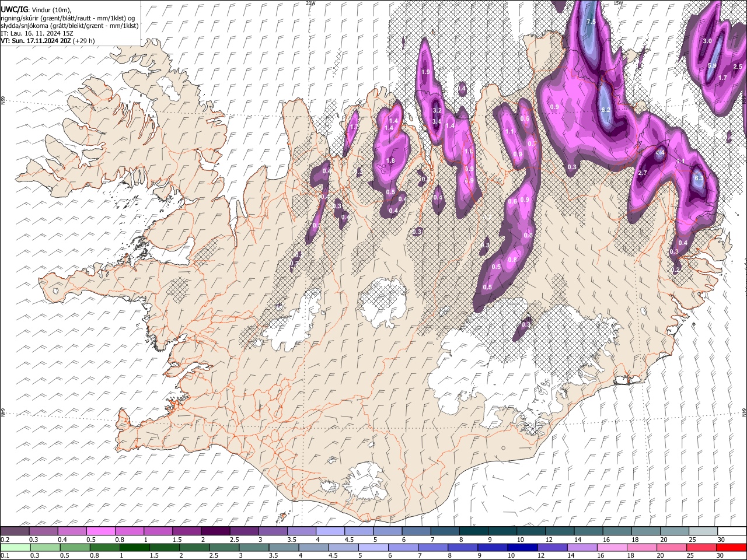Click the light pink rain-scale swatch between 16 and 18
Image resolution: width=747 pixels, height=560 pixels.
pyautogui.click(x=612, y=547)
